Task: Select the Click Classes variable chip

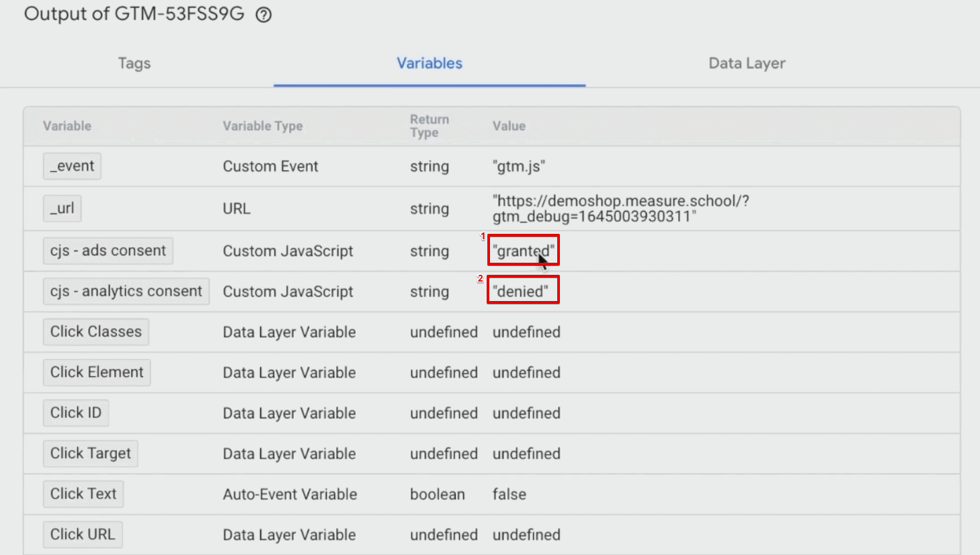Action: 95,331
